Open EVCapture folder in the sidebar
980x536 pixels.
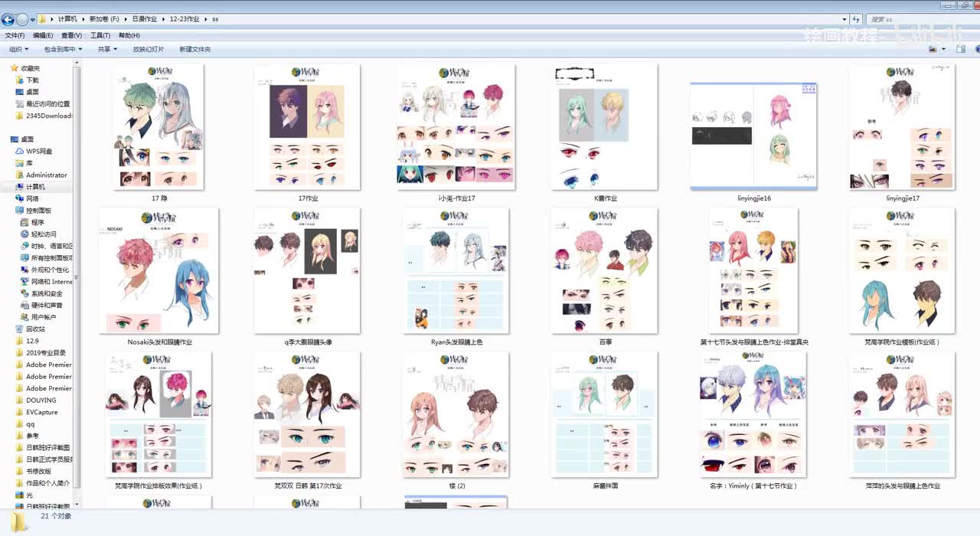click(36, 412)
